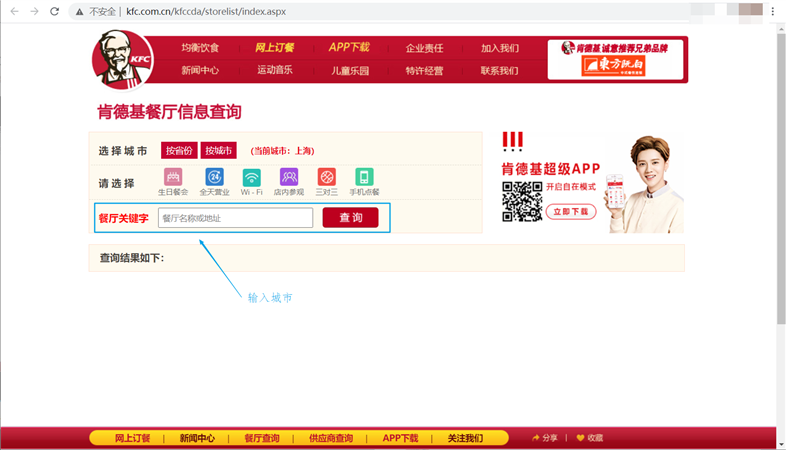The width and height of the screenshot is (786, 450).
Task: Click the scrollbar down arrow
Action: 781,444
